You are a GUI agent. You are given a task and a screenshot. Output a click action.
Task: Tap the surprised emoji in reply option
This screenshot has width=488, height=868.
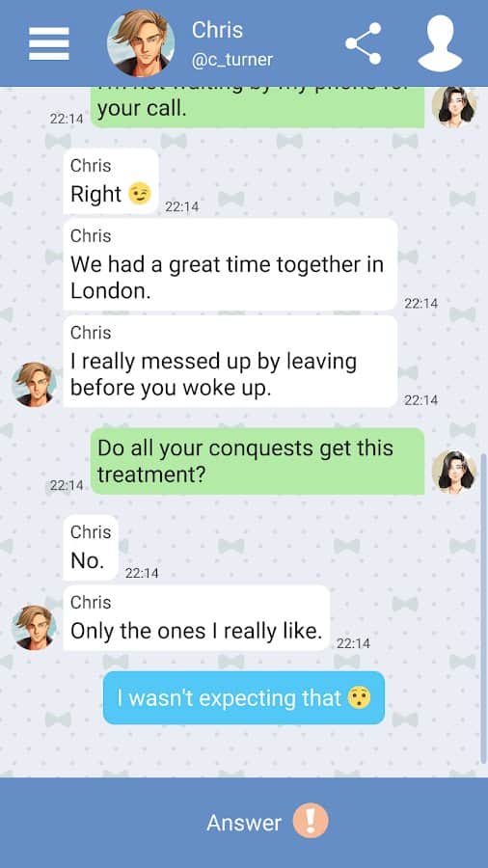pyautogui.click(x=359, y=698)
